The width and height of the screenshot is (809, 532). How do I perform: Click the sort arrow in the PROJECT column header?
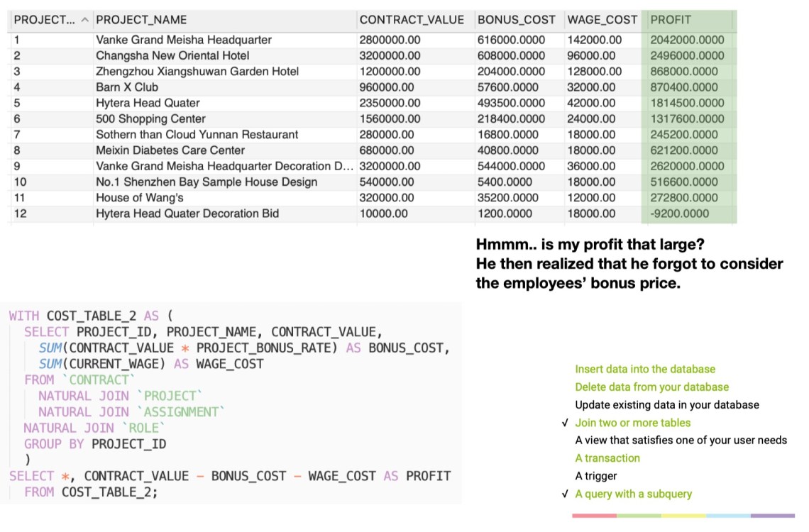pyautogui.click(x=85, y=20)
